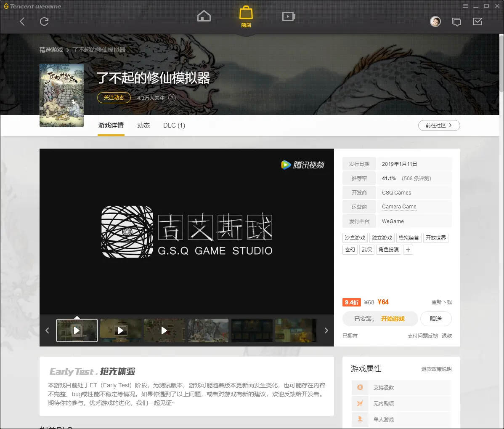The height and width of the screenshot is (429, 504).
Task: Click the 腾讯视频 logo on video
Action: [x=303, y=165]
